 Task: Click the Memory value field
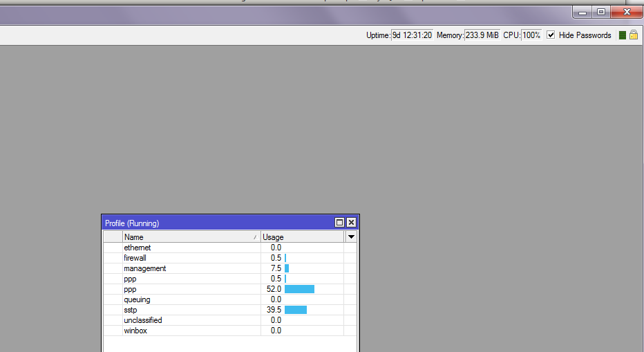point(482,35)
